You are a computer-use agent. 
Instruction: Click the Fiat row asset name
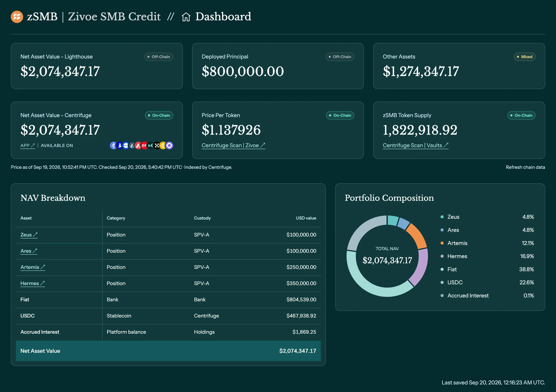tap(25, 300)
